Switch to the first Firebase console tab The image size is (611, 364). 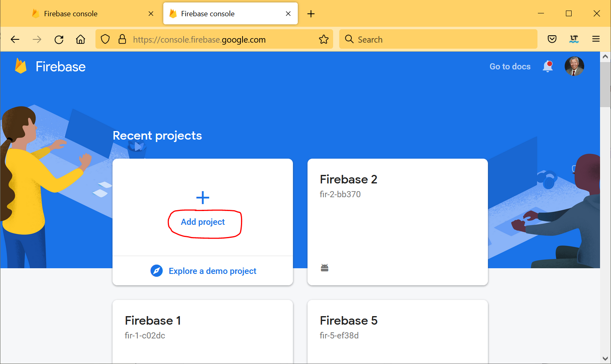pos(71,14)
